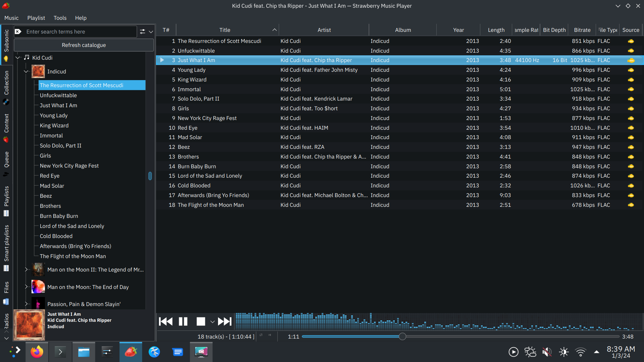Sort playlist by Bitrate column header
Screen dimensions: 644x362
582,30
